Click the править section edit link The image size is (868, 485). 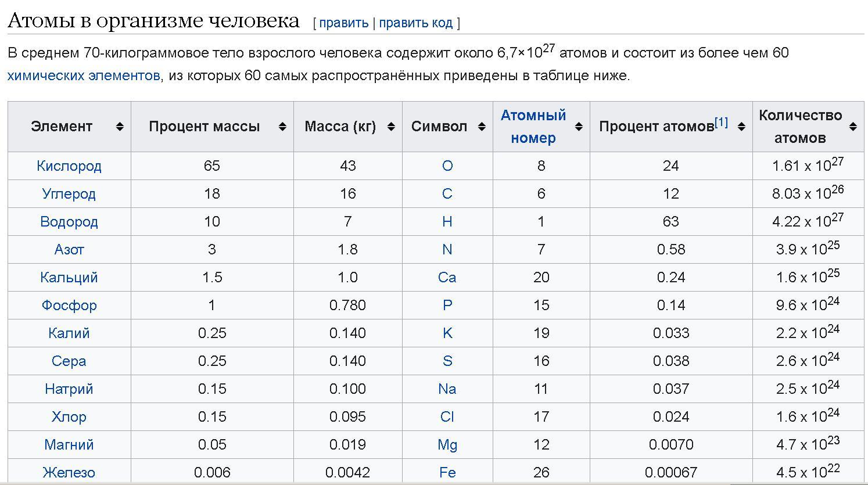tap(343, 23)
